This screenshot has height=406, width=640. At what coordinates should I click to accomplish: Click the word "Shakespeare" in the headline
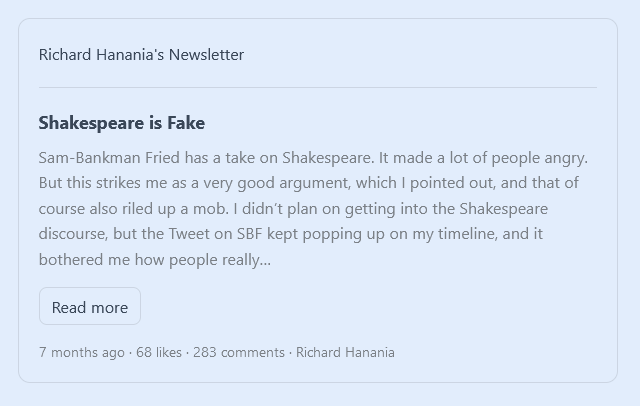88,123
